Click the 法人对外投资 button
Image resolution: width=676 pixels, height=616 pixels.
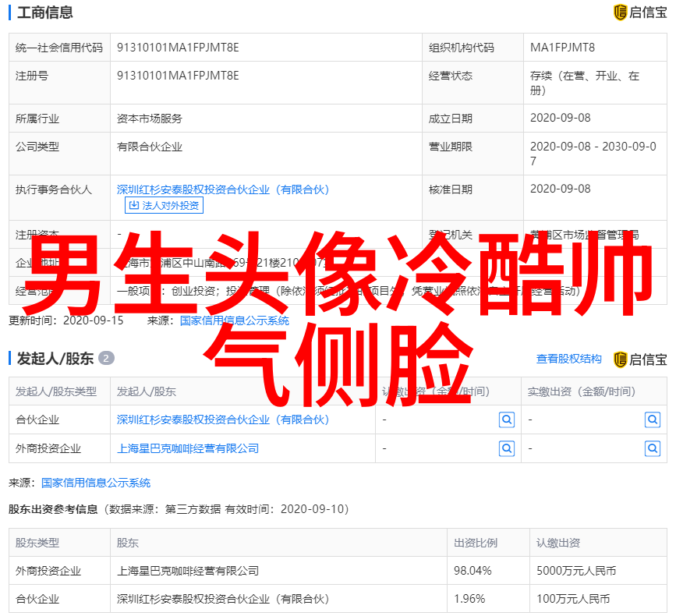click(x=164, y=205)
